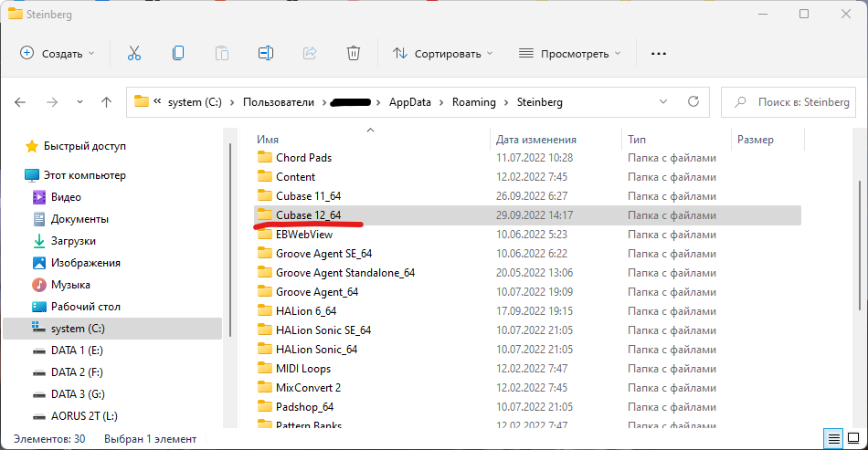Select HALion Sonic SE_64 folder name
868x450 pixels.
point(323,330)
